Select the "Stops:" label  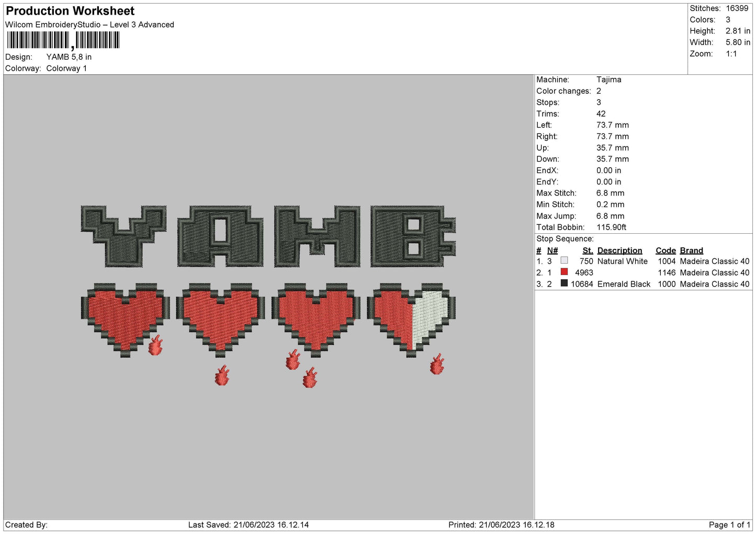548,103
